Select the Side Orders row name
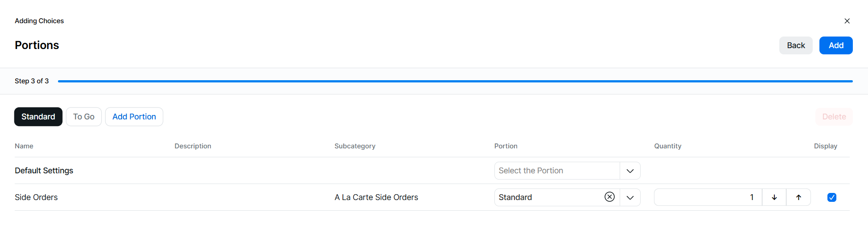Image resolution: width=868 pixels, height=225 pixels. tap(36, 197)
